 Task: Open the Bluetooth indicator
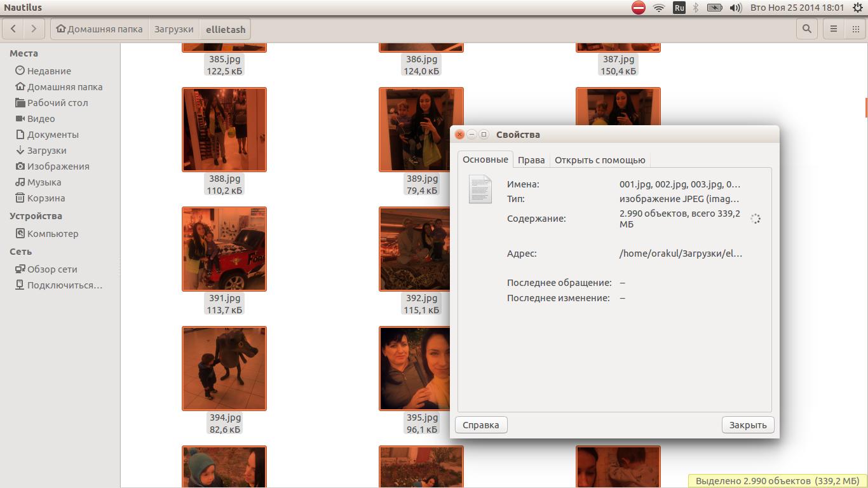696,8
